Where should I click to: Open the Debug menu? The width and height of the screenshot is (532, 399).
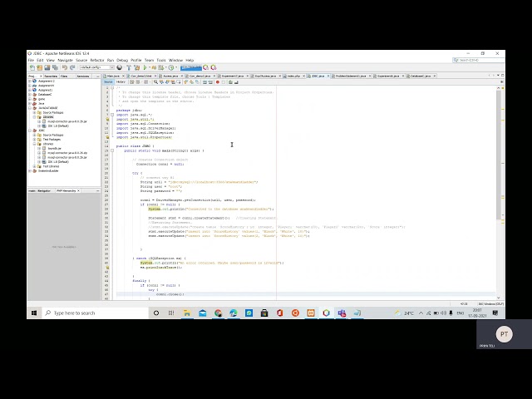[122, 60]
